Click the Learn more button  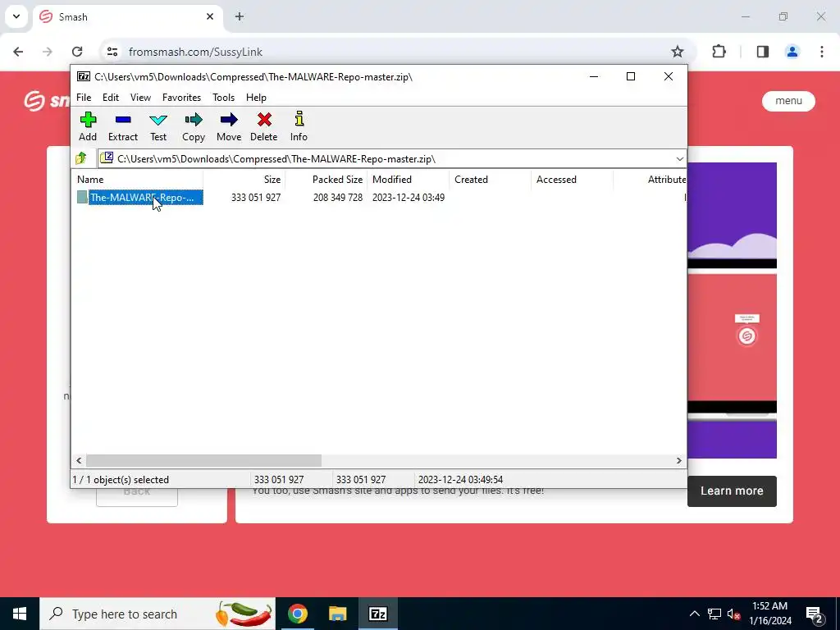(732, 491)
